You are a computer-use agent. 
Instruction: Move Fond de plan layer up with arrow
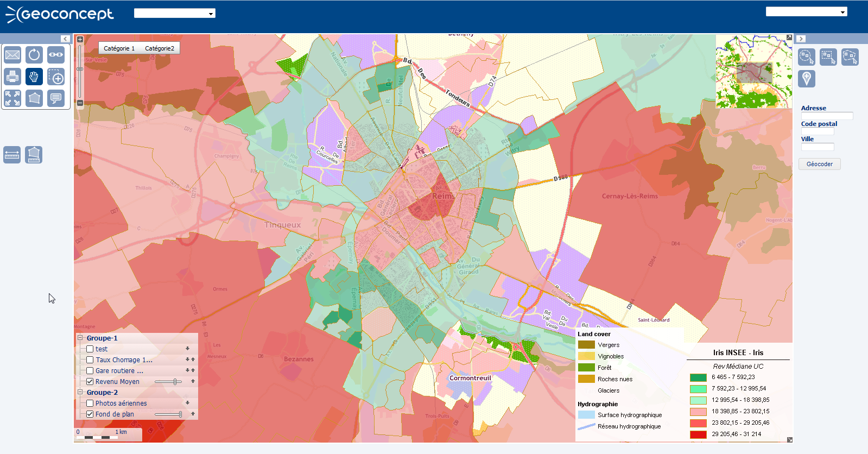(x=193, y=414)
